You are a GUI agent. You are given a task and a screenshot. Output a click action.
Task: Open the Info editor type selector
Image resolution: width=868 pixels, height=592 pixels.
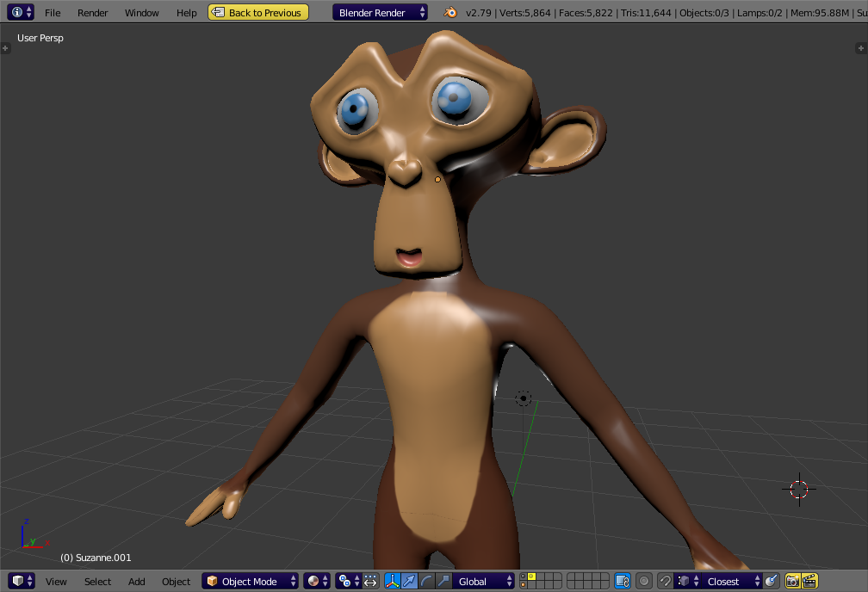pos(21,12)
